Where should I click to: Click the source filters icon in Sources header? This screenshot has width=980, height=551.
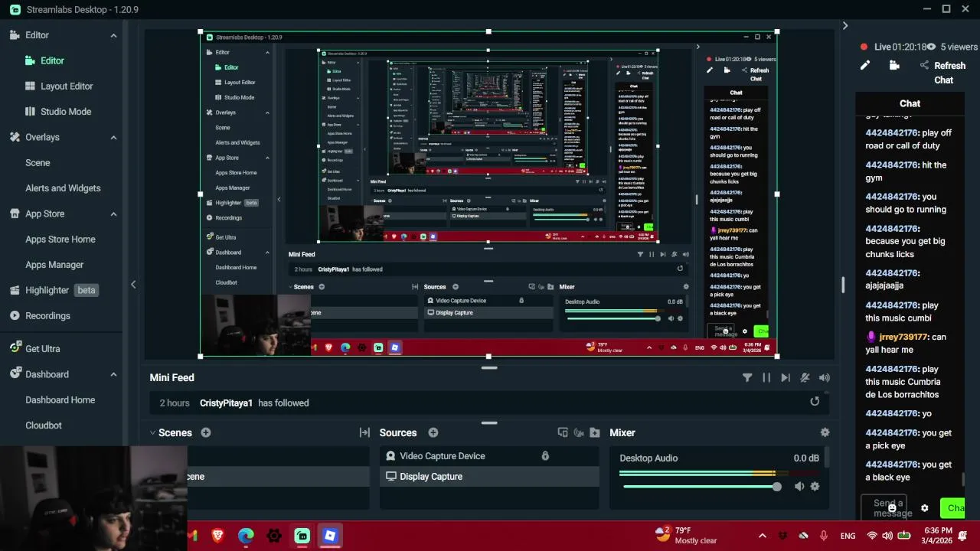click(563, 432)
